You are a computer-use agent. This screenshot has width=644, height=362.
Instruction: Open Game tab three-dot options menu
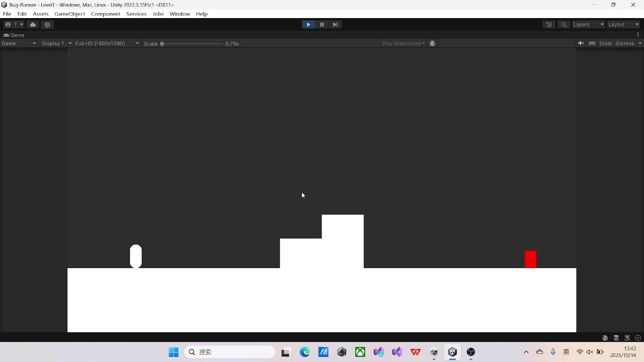[638, 35]
